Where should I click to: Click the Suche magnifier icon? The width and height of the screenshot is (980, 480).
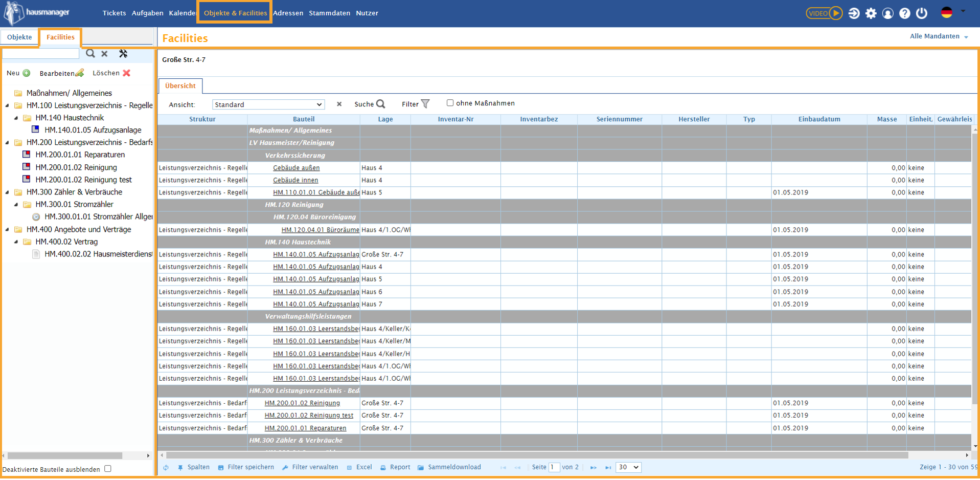[381, 104]
